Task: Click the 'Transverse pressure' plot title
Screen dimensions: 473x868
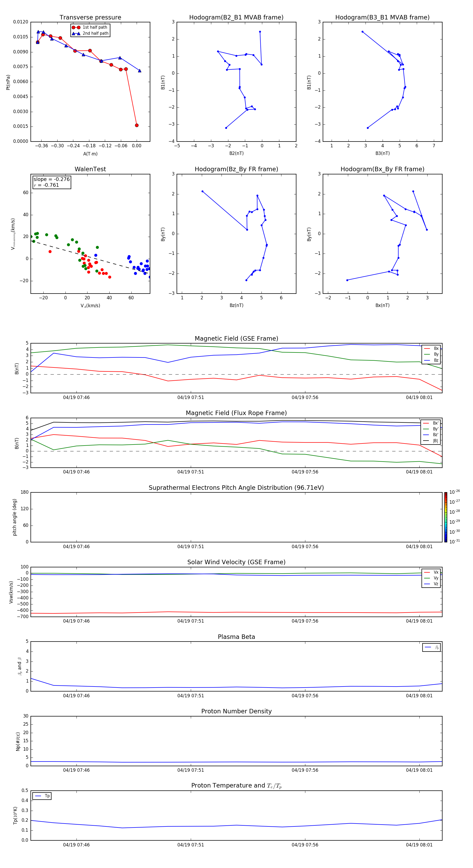Action: coord(90,18)
